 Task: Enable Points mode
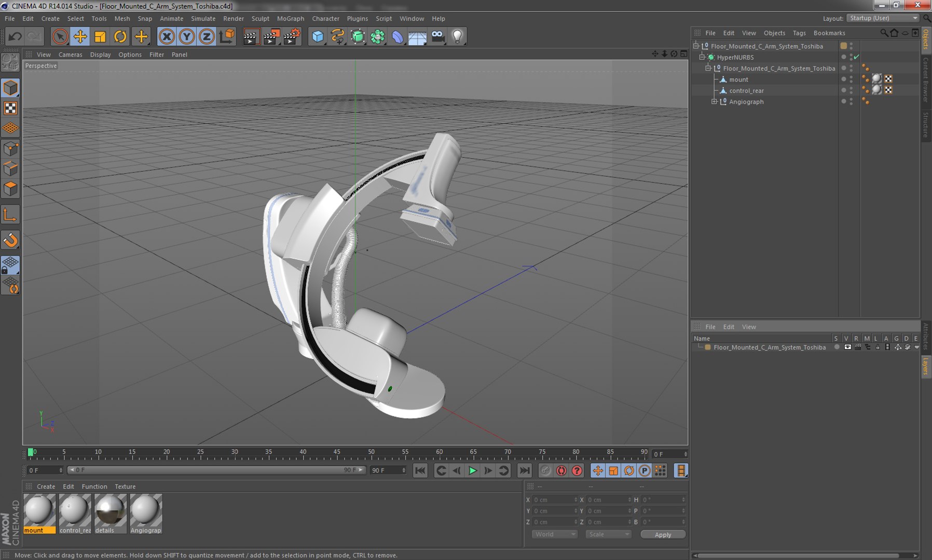[10, 149]
